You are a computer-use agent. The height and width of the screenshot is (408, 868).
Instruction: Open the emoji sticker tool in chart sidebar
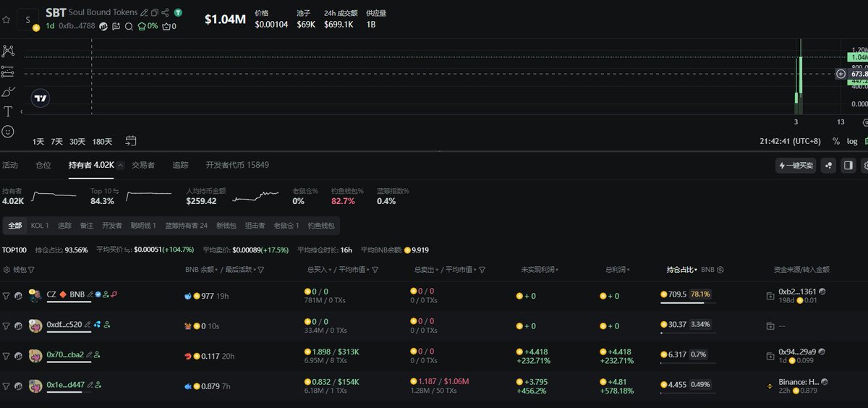point(8,132)
